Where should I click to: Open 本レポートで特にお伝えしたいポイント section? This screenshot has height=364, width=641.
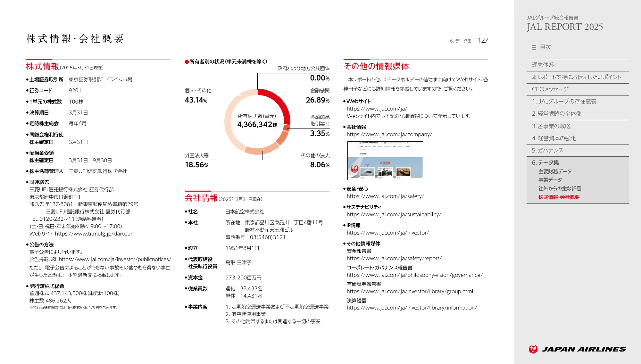(578, 77)
